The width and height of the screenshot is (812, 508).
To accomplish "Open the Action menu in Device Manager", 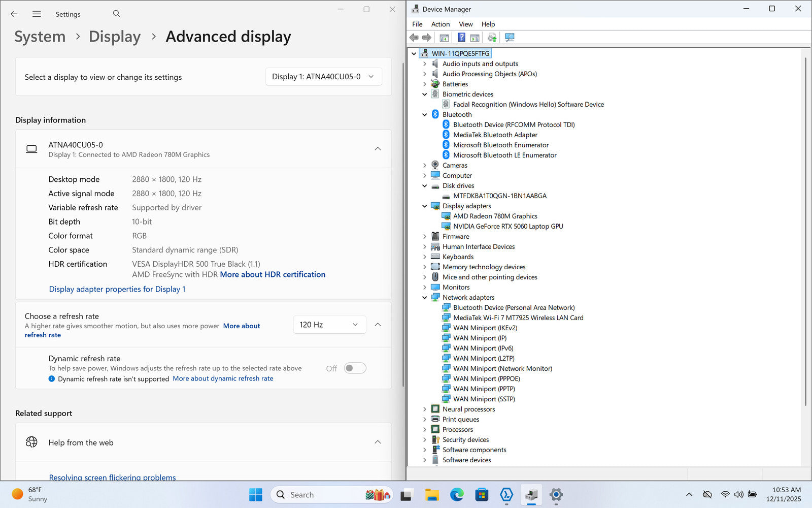I will coord(440,24).
